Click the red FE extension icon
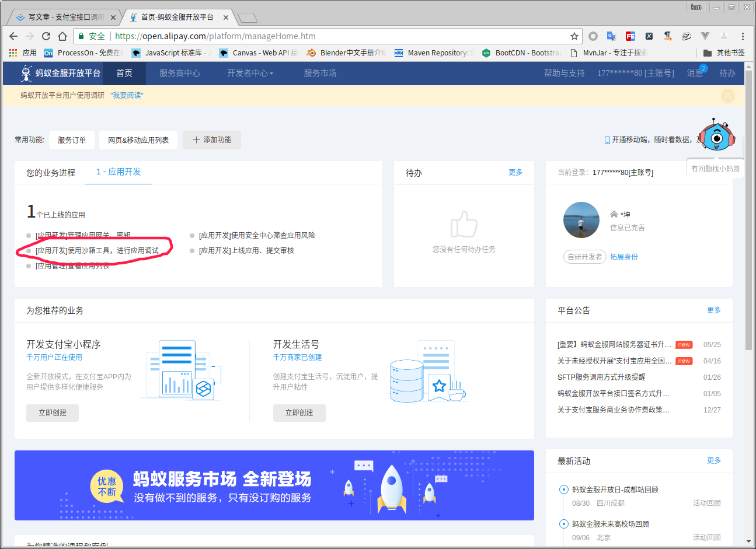 [630, 36]
